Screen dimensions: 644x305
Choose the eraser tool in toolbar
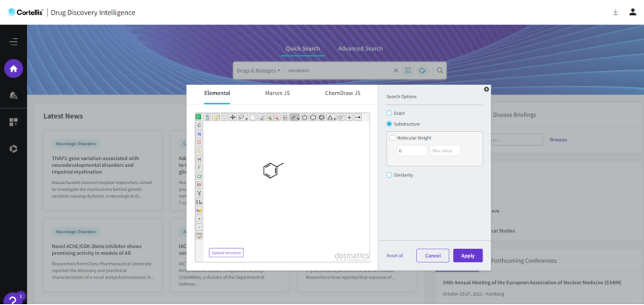click(261, 117)
